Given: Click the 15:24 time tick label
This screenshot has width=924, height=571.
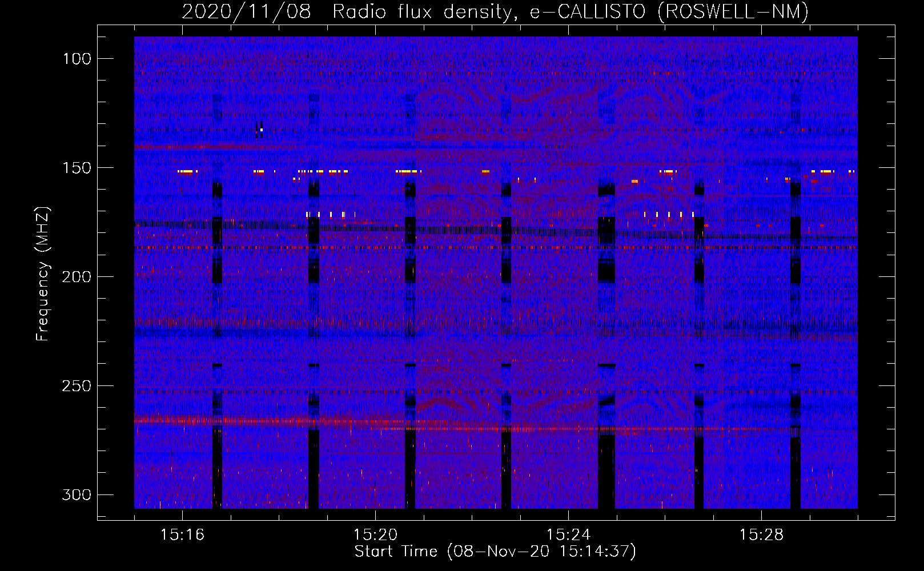Looking at the screenshot, I should [568, 535].
